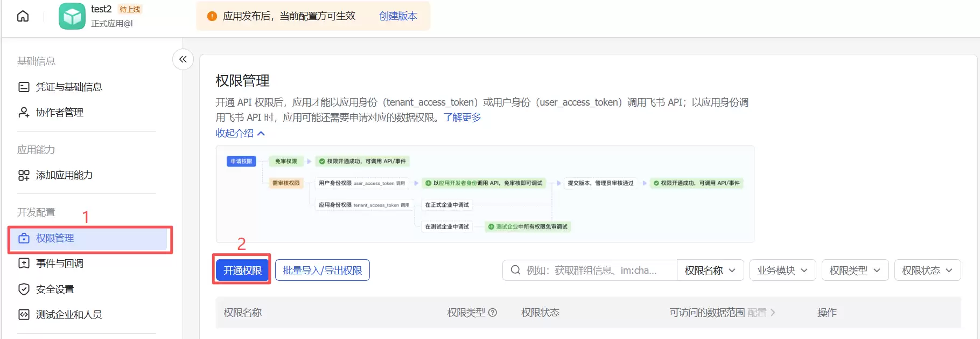Click the orange warning icon in banner
Viewport: 980px width, 339px height.
[212, 16]
